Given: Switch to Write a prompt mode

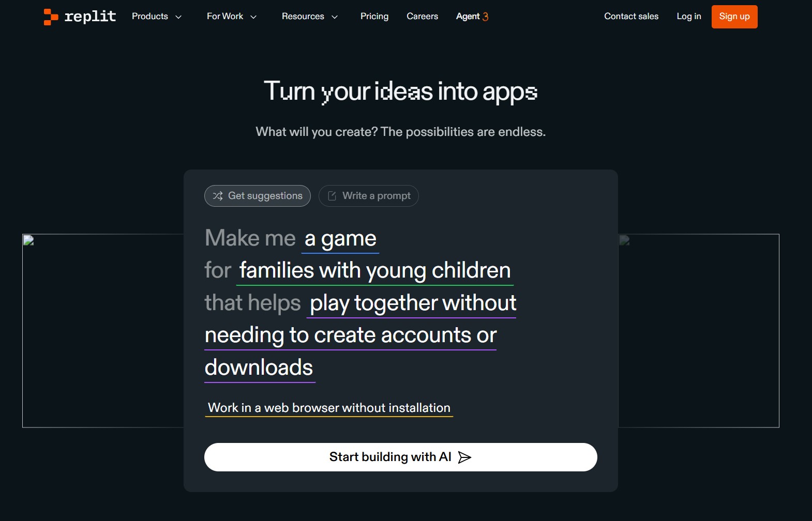Looking at the screenshot, I should coord(369,196).
